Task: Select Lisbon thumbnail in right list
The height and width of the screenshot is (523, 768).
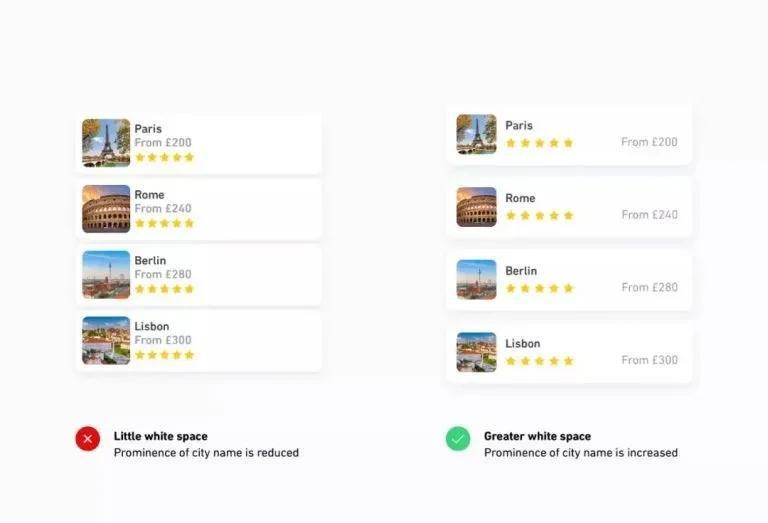Action: (476, 352)
